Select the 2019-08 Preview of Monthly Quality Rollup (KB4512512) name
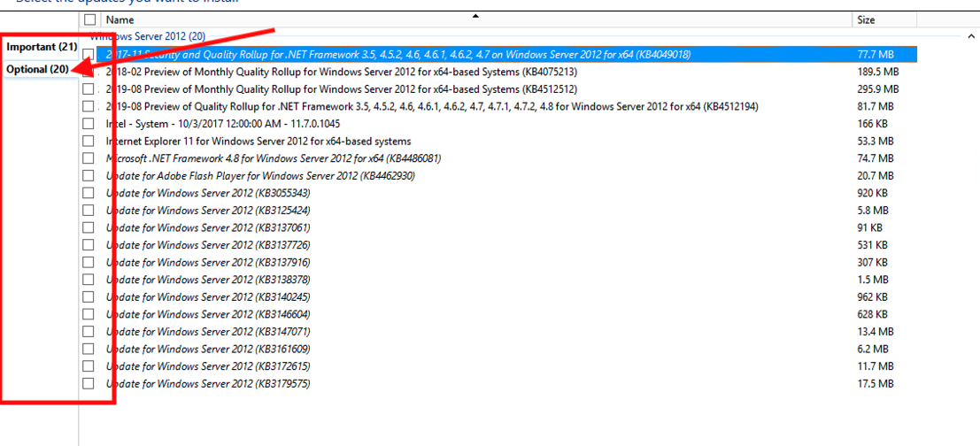 pos(341,88)
